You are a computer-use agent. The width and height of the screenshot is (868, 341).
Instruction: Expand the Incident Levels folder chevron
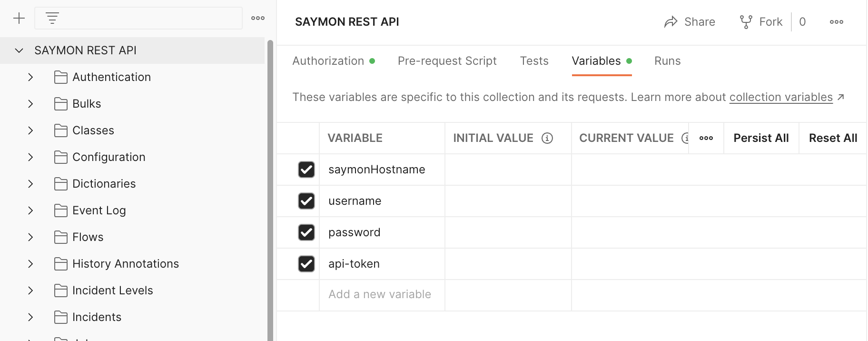coord(30,291)
